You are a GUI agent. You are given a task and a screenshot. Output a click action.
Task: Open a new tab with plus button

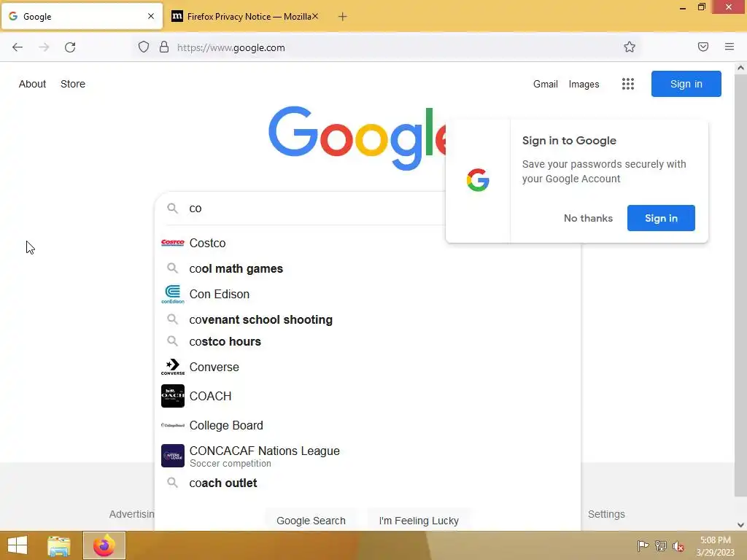(342, 17)
